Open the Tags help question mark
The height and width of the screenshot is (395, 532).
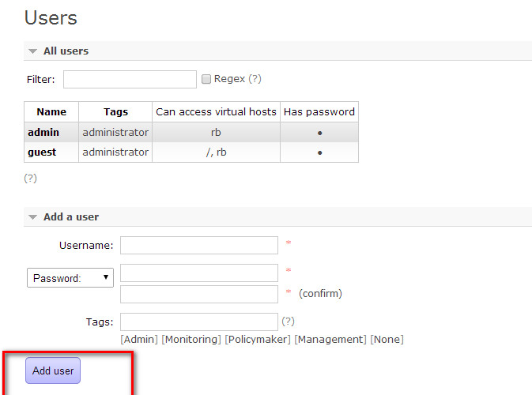288,321
